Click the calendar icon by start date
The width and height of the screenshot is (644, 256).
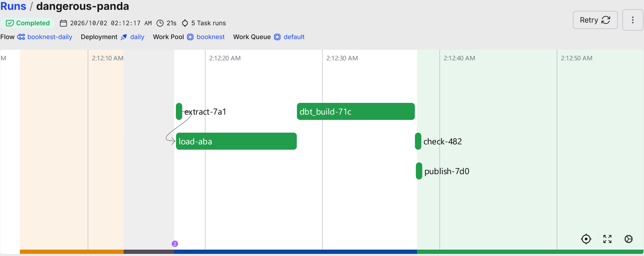(x=63, y=23)
